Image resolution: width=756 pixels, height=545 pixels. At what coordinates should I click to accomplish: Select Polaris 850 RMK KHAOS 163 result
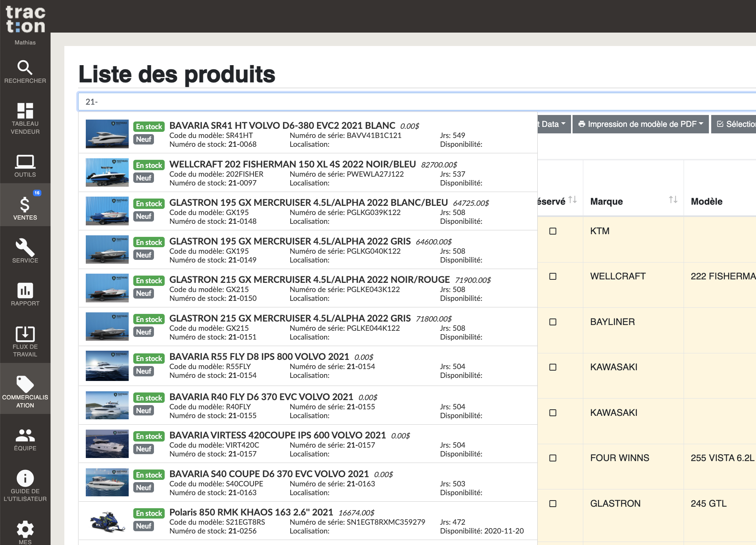point(308,521)
